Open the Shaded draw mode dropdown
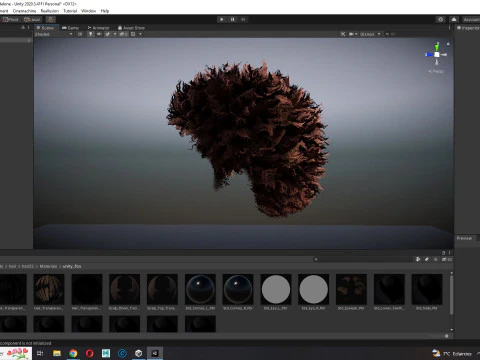Screen dimensions: 480x360 53,34
